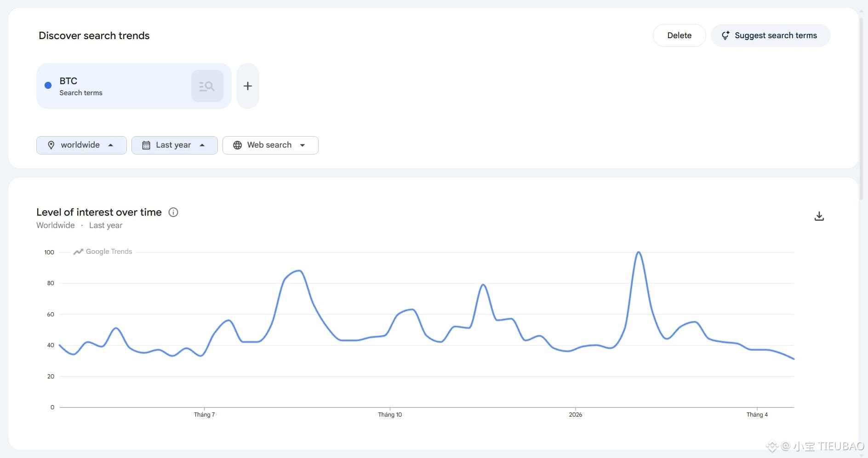Expand the worldwide region dropdown arrow
This screenshot has width=868, height=458.
click(x=111, y=145)
